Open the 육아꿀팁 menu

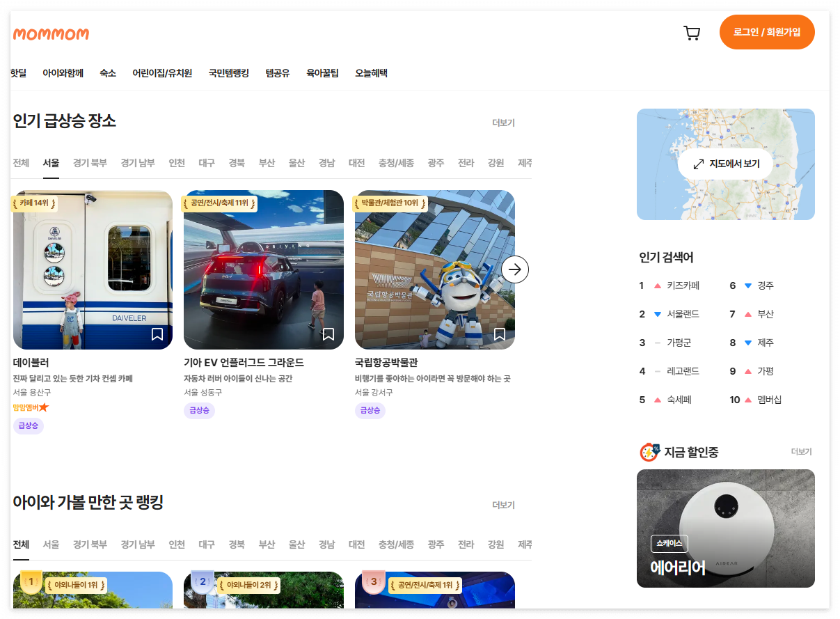click(322, 72)
